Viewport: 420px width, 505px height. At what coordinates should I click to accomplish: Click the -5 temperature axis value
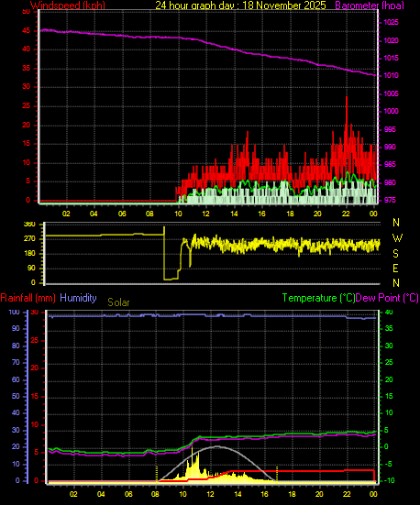[x=388, y=464]
